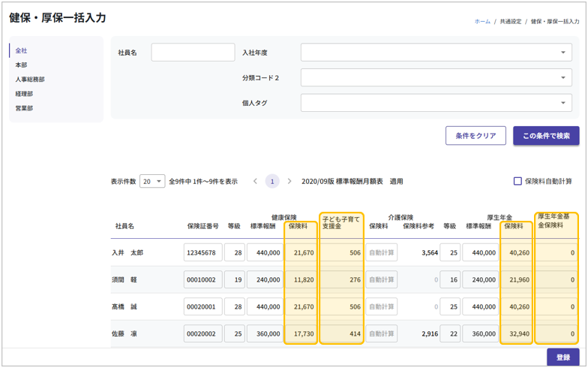Screen dimensions: 588x368
Task: Select 全社 in the department sidebar
Action: [x=22, y=50]
